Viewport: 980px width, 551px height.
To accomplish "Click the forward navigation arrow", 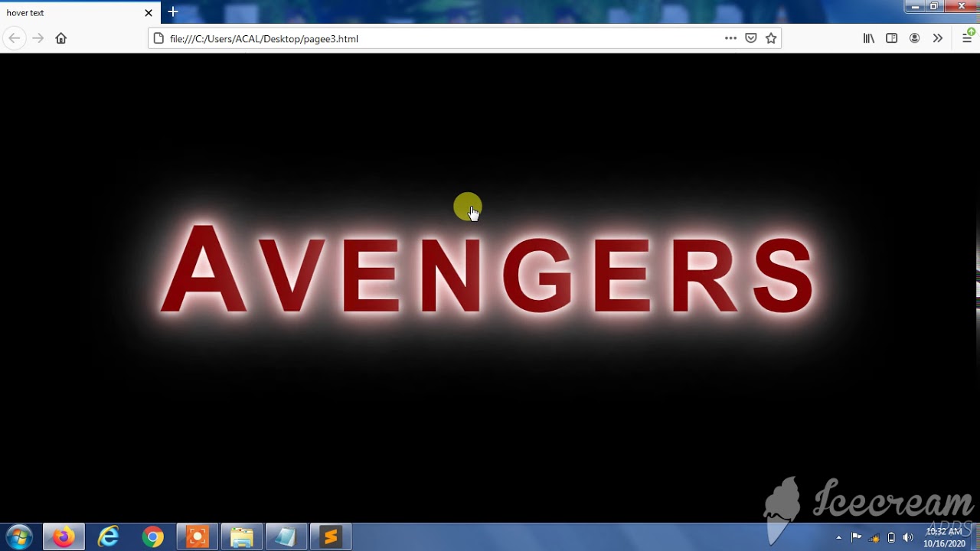I will pyautogui.click(x=38, y=38).
